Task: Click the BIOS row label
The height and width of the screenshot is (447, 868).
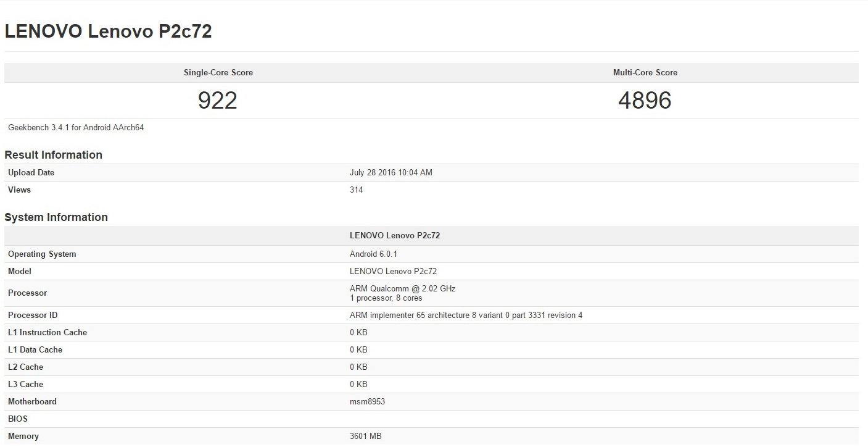Action: point(18,419)
